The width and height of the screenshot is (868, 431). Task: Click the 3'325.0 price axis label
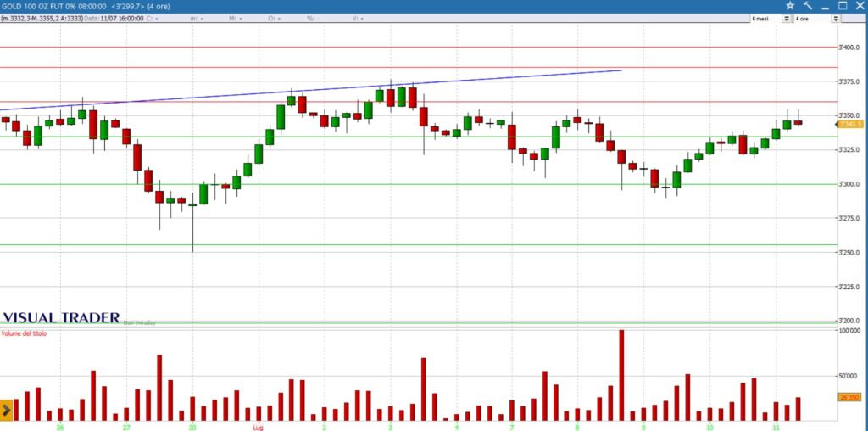click(x=849, y=149)
